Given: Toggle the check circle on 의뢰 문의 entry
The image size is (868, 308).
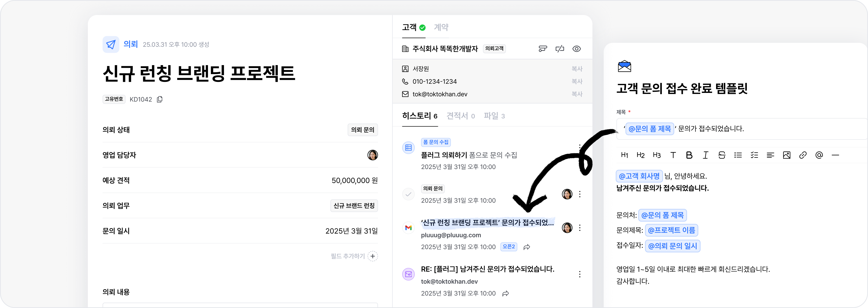Looking at the screenshot, I should click(x=408, y=194).
